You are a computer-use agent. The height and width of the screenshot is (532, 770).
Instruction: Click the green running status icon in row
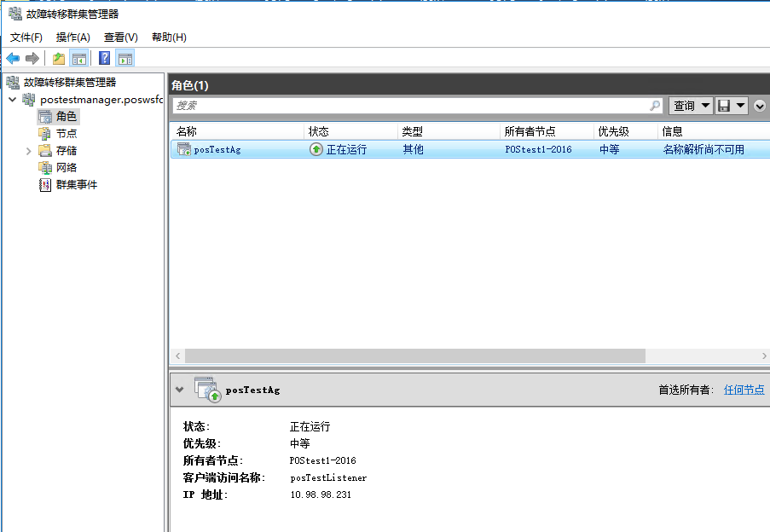click(x=316, y=149)
